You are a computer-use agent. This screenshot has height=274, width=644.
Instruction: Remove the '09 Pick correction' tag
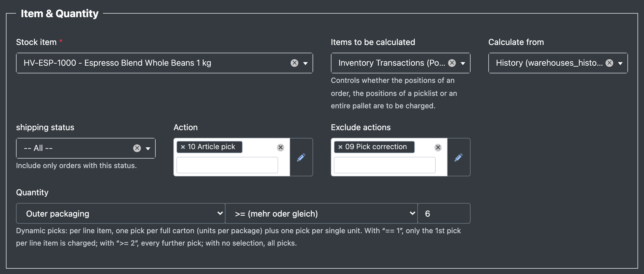click(x=340, y=147)
